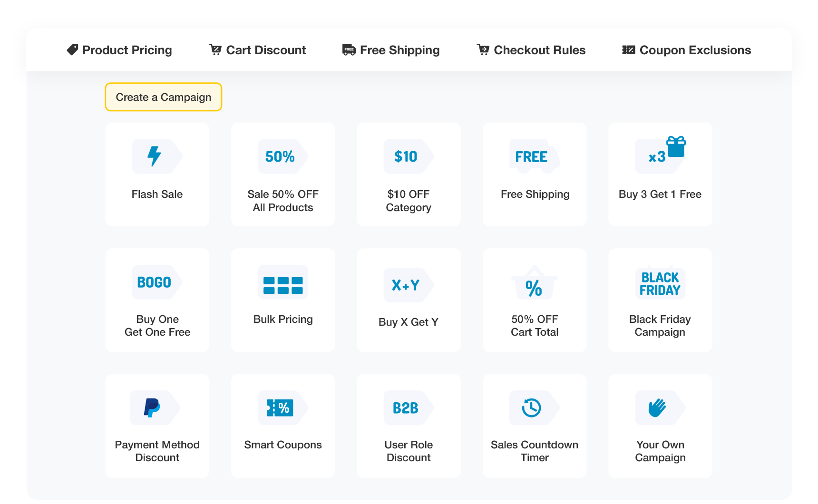
Task: Select the BOGO tag icon
Action: pyautogui.click(x=157, y=282)
